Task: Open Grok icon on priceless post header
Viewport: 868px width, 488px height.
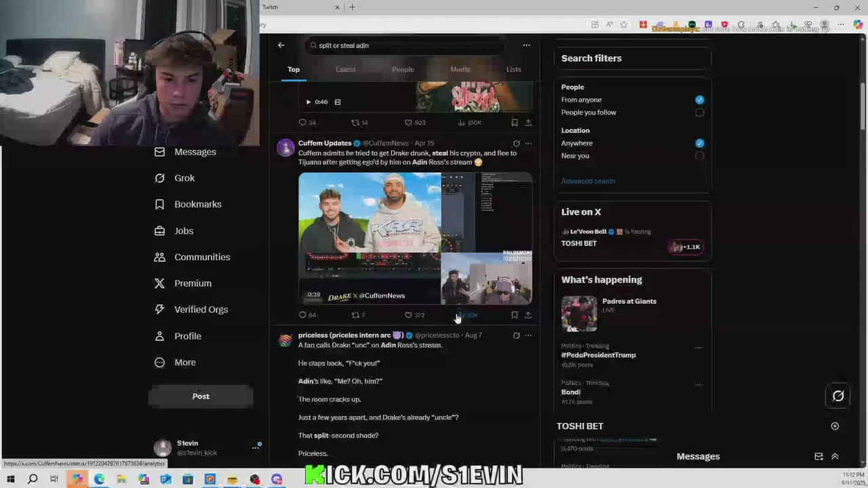Action: 516,335
